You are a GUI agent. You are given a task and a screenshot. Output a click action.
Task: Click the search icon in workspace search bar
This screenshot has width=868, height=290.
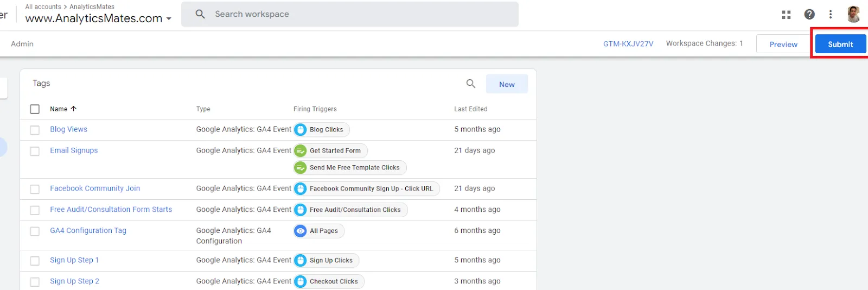click(200, 14)
